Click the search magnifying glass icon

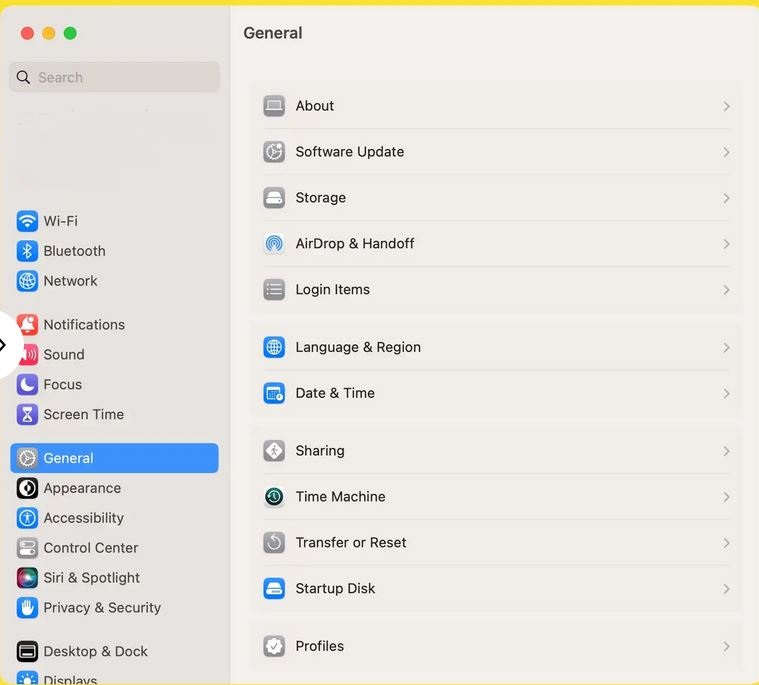(x=23, y=77)
